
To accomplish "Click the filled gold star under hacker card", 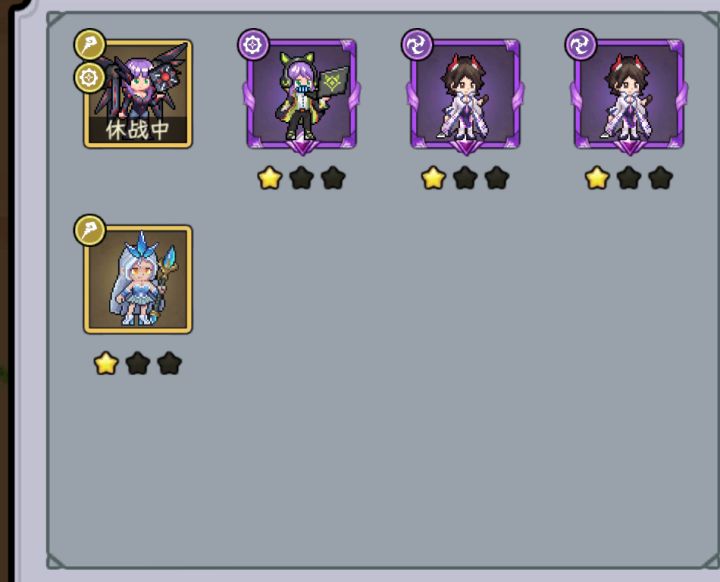I will [x=270, y=178].
